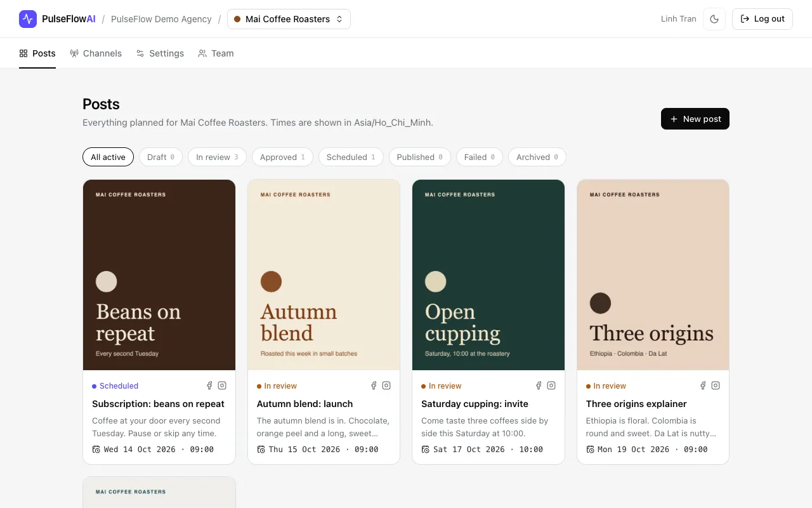The width and height of the screenshot is (812, 508).
Task: Click the Scheduled status on beans card
Action: point(115,385)
